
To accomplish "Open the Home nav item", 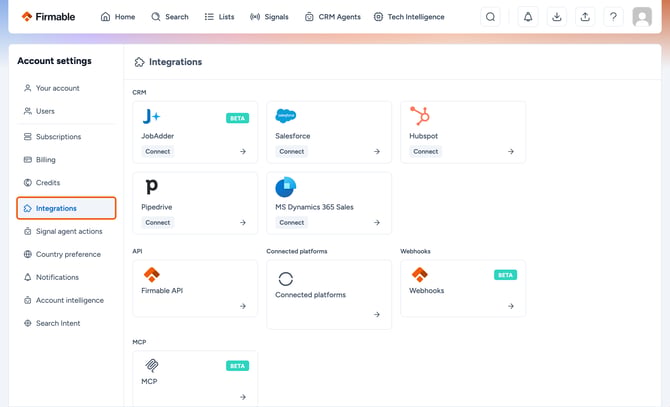I will coord(118,17).
